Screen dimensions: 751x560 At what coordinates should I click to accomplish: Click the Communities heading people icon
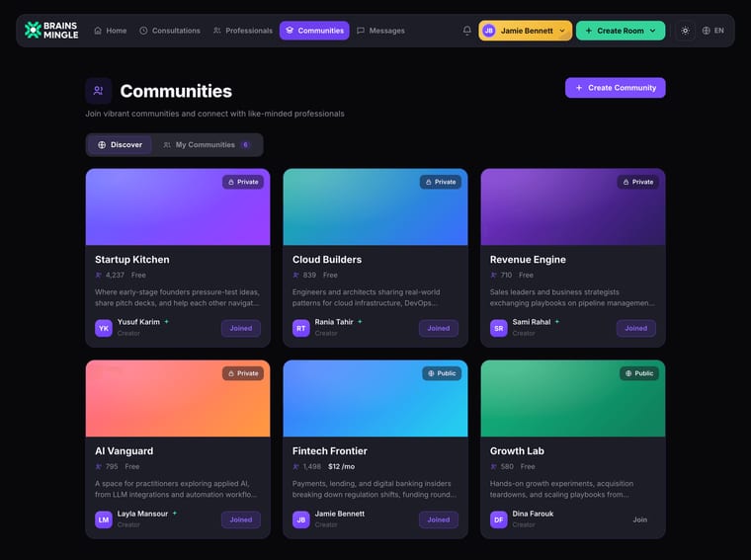(98, 91)
